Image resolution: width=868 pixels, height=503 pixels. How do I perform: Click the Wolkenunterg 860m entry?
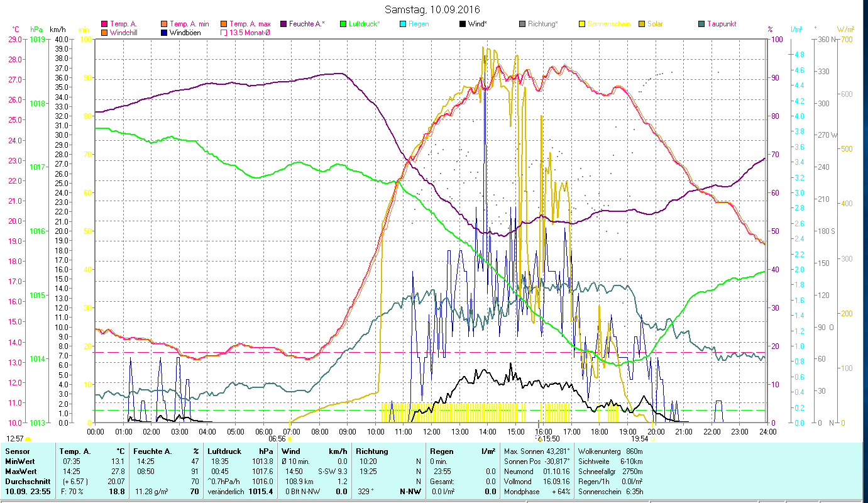(610, 451)
